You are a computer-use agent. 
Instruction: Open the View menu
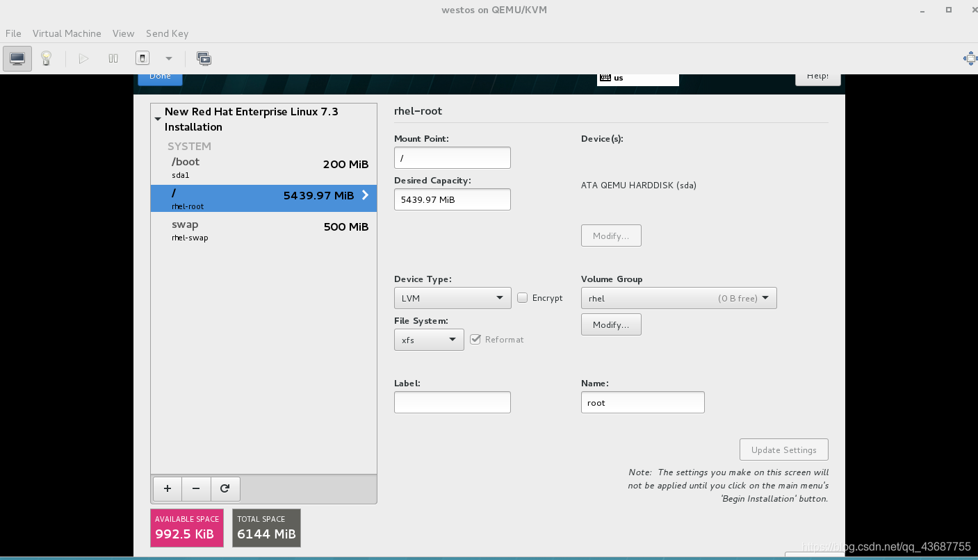tap(123, 33)
